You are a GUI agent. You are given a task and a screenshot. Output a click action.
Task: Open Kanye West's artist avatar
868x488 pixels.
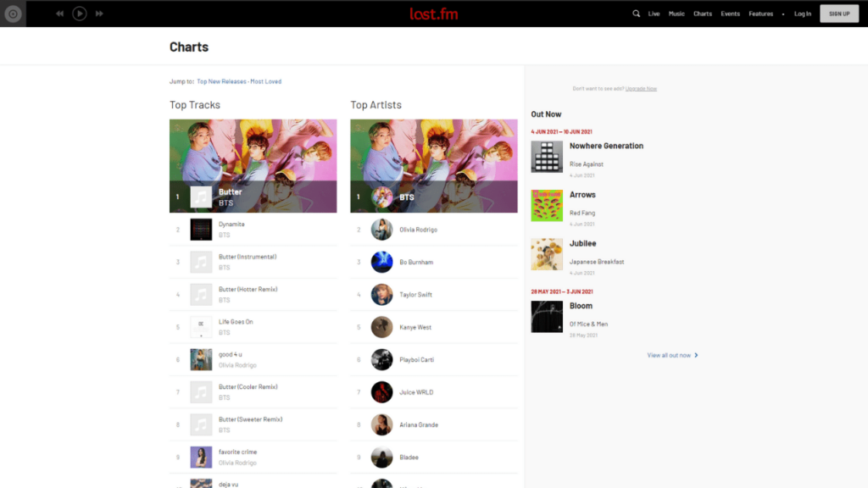click(382, 327)
